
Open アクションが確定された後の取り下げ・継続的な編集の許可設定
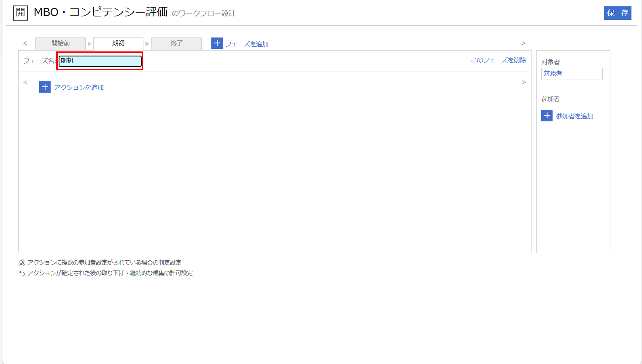tap(110, 273)
